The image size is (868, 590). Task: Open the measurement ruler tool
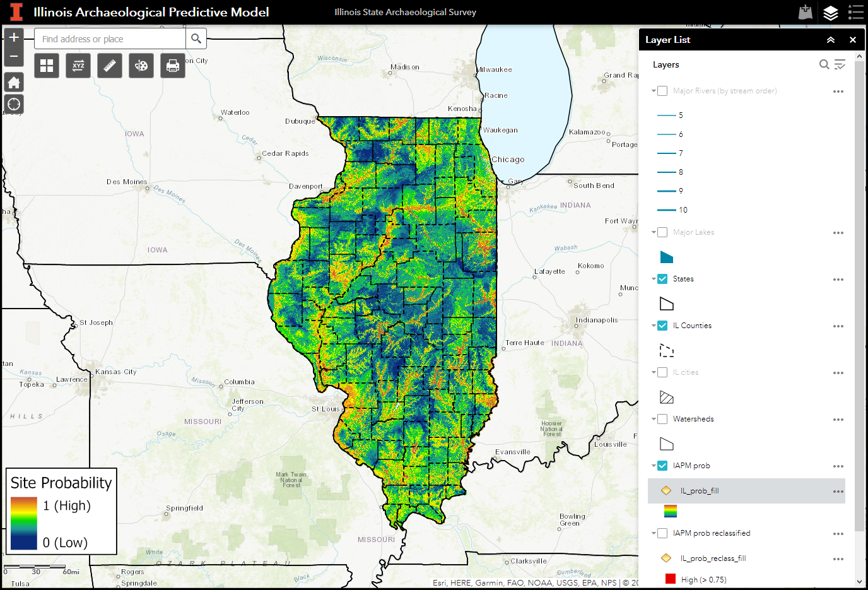pos(110,66)
